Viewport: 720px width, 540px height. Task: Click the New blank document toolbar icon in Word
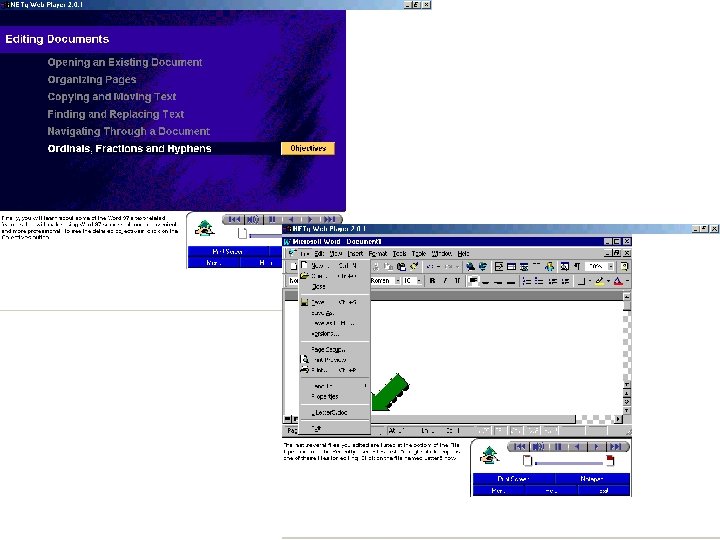point(293,266)
